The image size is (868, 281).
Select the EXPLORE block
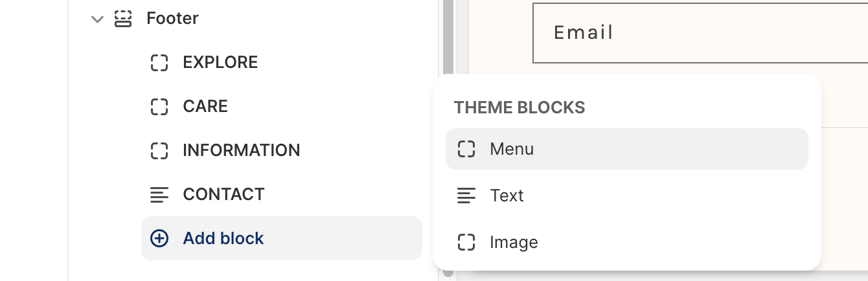[220, 63]
